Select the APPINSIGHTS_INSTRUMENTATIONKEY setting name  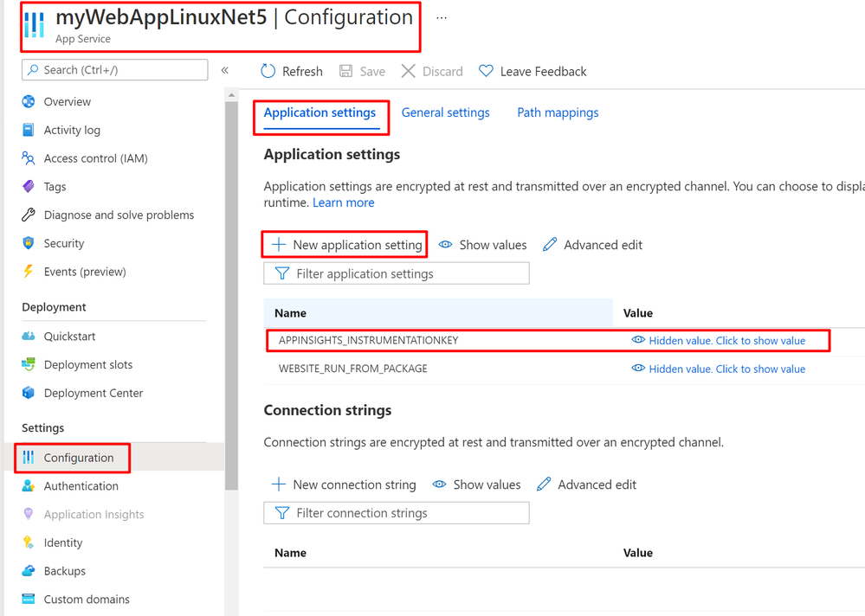[369, 341]
